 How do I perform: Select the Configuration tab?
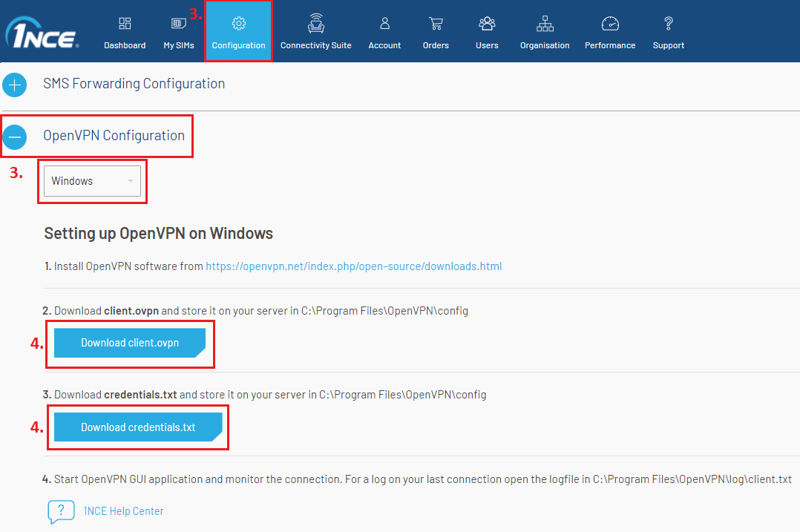pyautogui.click(x=238, y=33)
